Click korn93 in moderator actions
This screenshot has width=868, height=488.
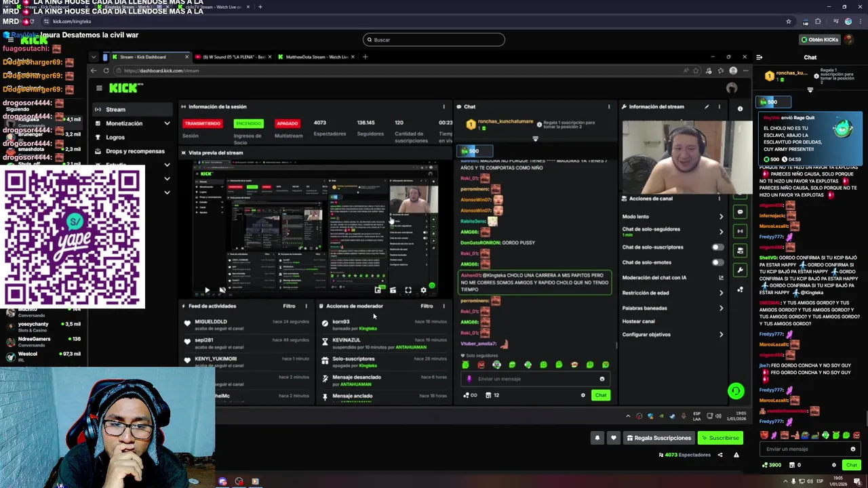coord(341,321)
